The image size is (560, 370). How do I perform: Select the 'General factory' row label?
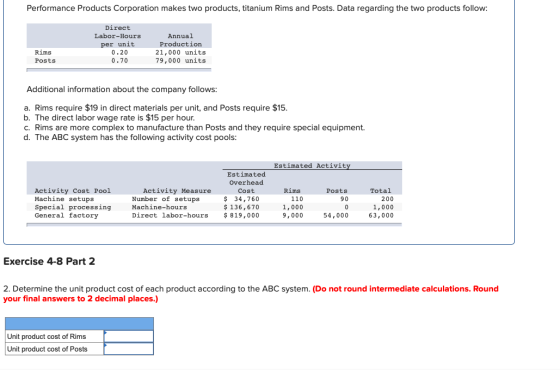pos(66,215)
